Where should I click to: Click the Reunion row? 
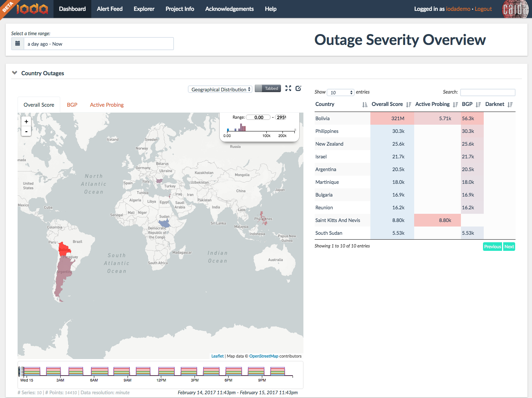415,207
